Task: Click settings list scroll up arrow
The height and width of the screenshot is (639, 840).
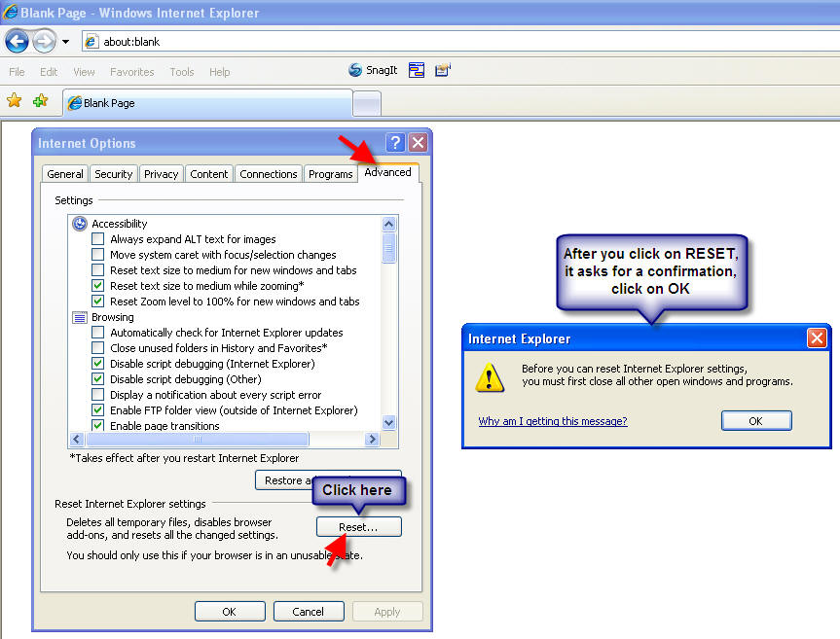Action: 389,224
